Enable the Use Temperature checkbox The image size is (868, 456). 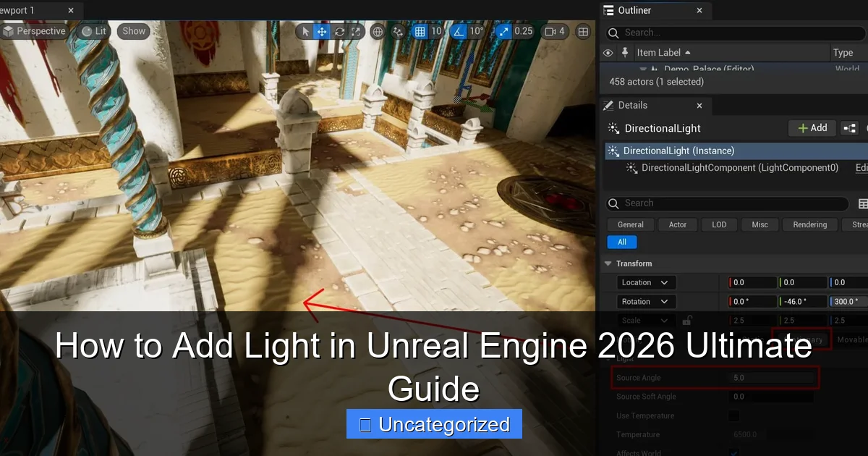[733, 415]
